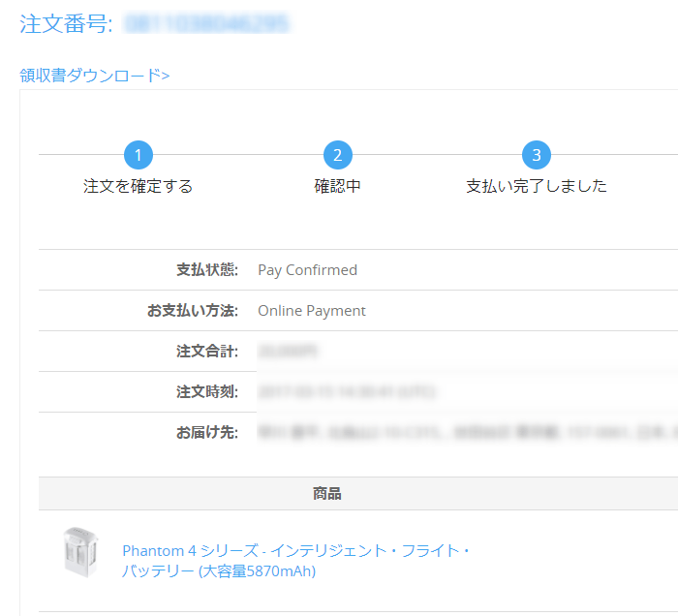Viewport: 678px width, 616px height.
Task: Click step 1 circle 注文を確定する
Action: [x=139, y=155]
